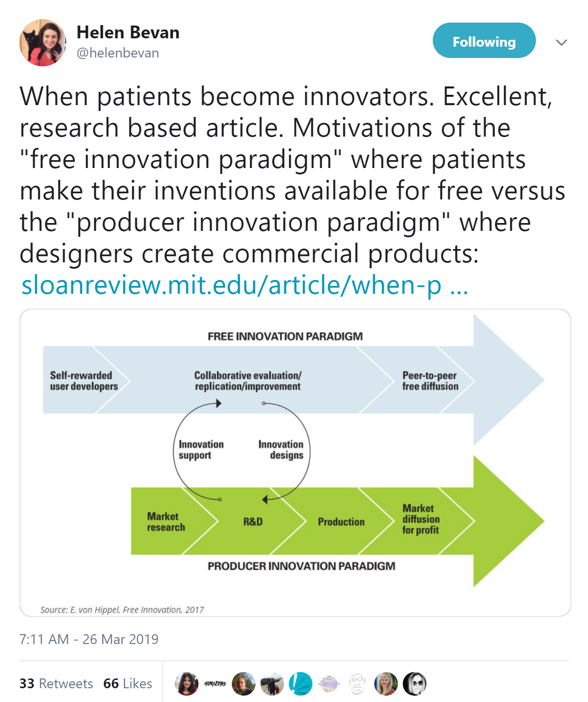Open the black-and-white sunglasses avatar
Screen dimensions: 588x702
[415, 684]
